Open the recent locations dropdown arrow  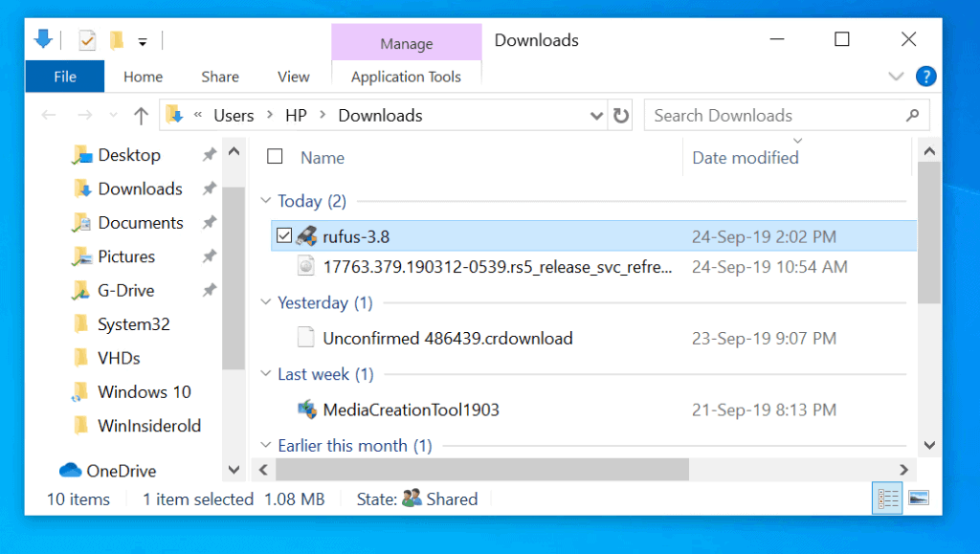tap(113, 115)
